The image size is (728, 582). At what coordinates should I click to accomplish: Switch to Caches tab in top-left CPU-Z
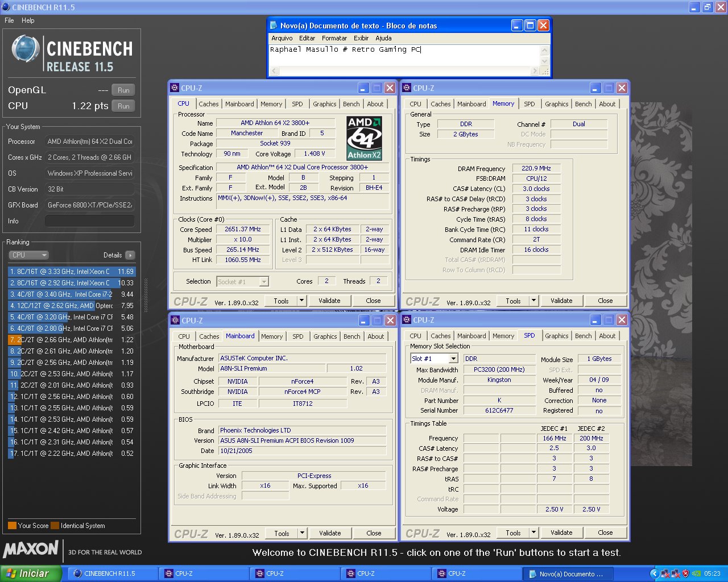pos(209,104)
